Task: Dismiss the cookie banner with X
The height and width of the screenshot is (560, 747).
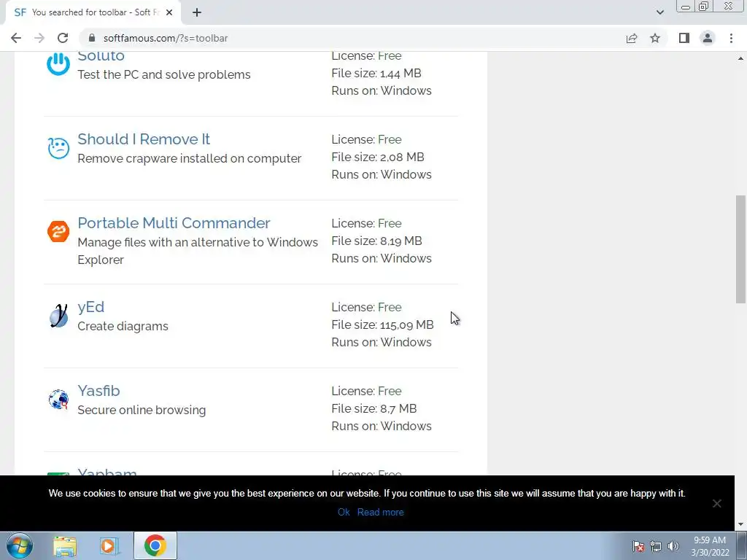Action: (x=716, y=503)
